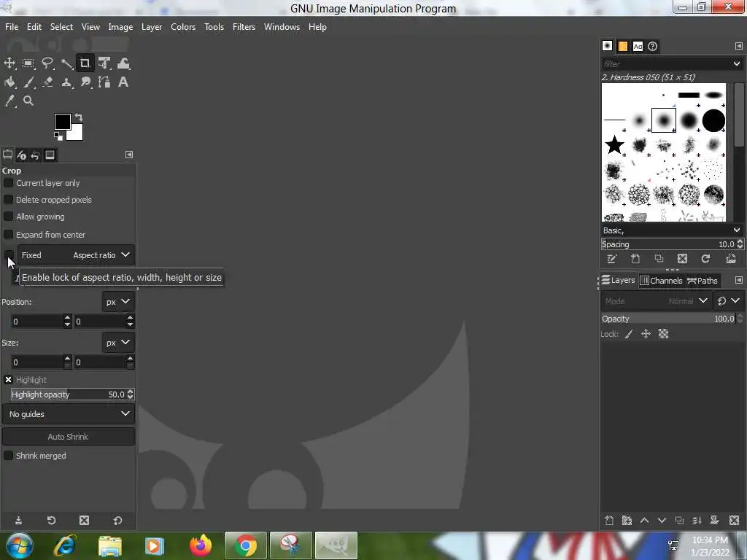Image resolution: width=747 pixels, height=560 pixels.
Task: Open the Size unit px dropdown
Action: tap(118, 343)
